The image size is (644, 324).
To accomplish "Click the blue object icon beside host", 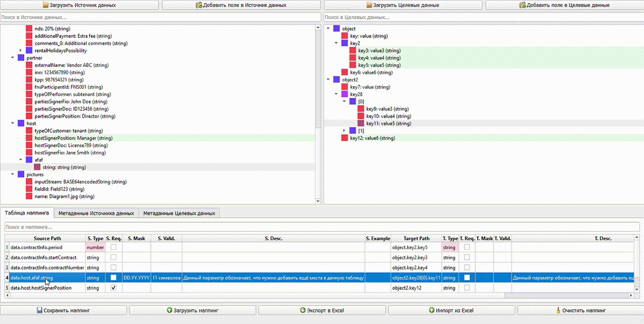I will (x=21, y=123).
